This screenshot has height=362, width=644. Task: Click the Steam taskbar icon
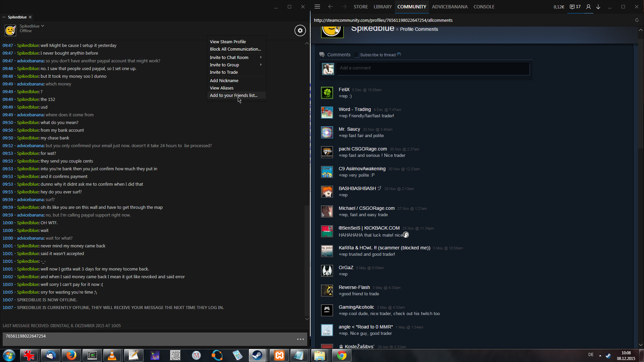257,355
